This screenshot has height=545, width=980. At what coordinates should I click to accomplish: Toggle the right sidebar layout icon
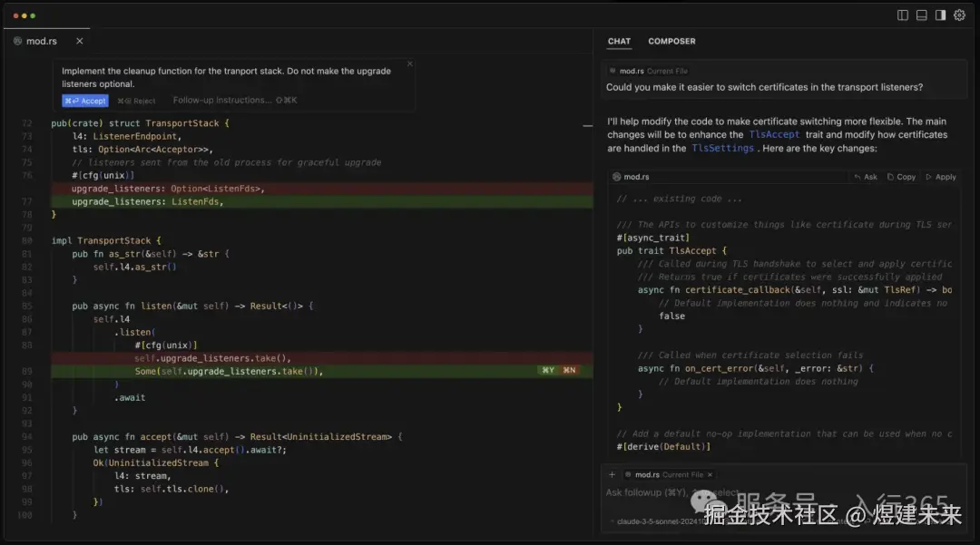click(x=940, y=15)
